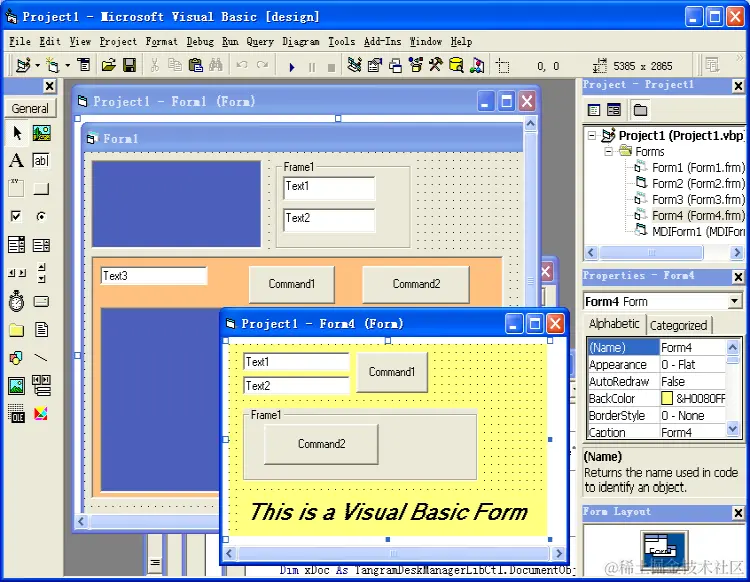The height and width of the screenshot is (582, 750).
Task: Click the Text3 field on Form1
Action: click(154, 276)
